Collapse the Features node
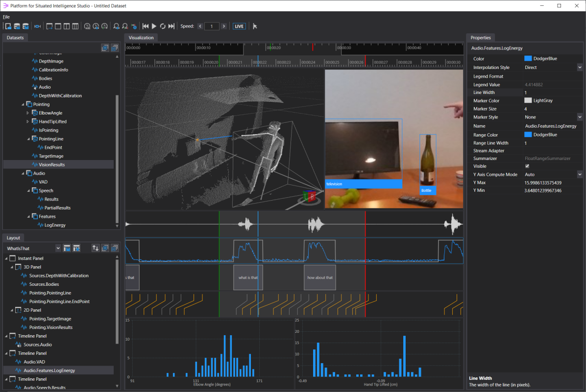The image size is (586, 392). pyautogui.click(x=28, y=216)
